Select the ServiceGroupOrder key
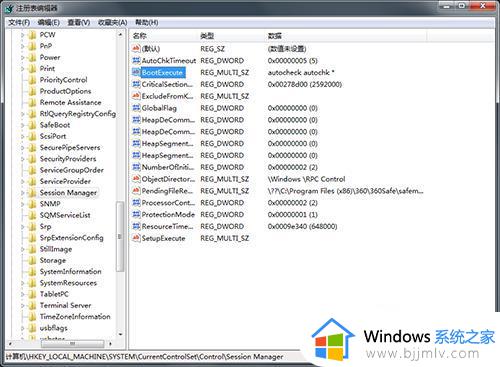This screenshot has width=500, height=367. click(72, 170)
